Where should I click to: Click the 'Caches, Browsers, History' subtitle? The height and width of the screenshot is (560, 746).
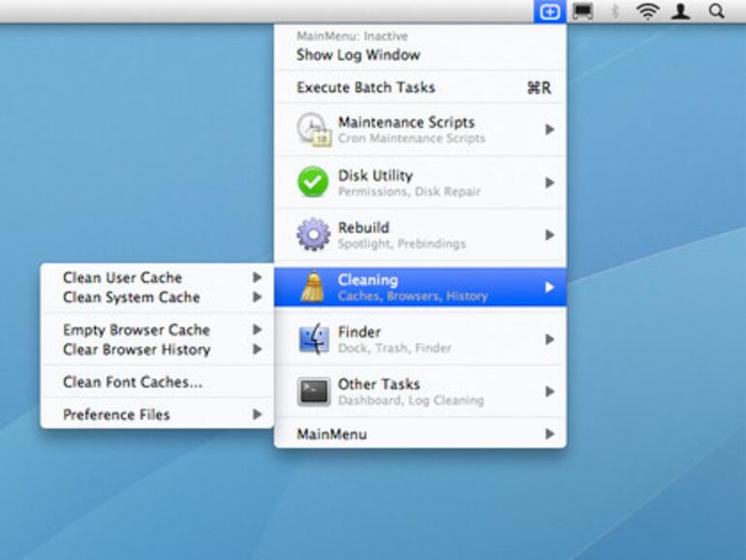(413, 296)
